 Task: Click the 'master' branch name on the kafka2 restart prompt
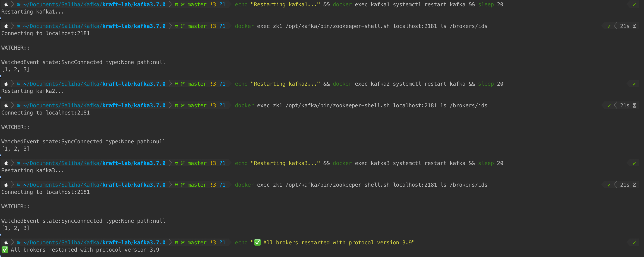tap(197, 84)
